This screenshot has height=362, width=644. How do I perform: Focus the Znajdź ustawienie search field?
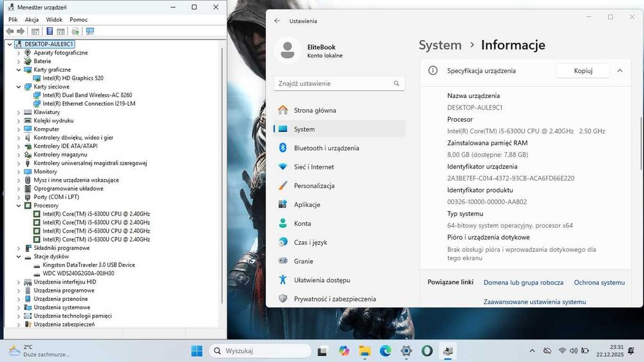(x=339, y=83)
